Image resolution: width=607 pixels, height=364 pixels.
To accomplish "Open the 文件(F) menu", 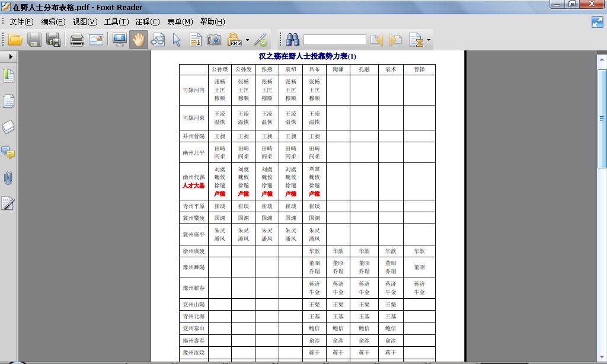I will coord(21,22).
